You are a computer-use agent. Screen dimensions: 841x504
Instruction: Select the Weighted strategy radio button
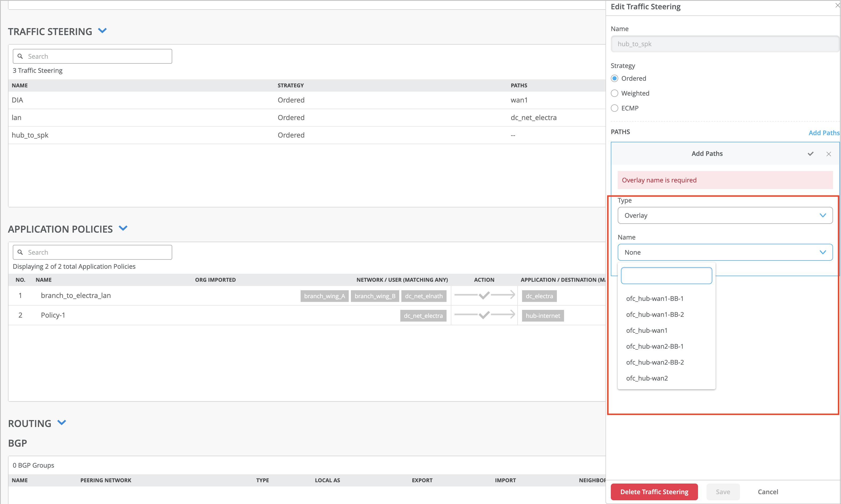click(614, 93)
